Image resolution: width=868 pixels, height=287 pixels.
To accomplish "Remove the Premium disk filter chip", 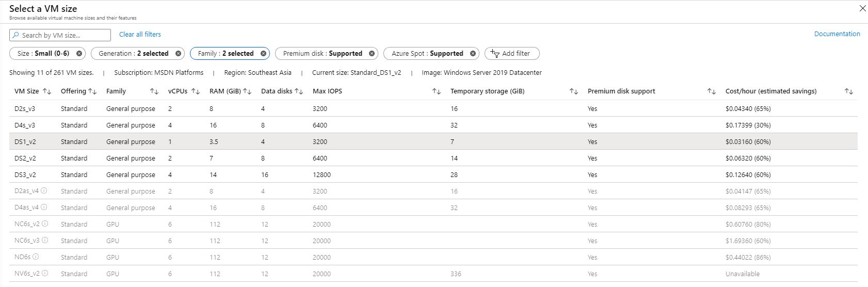I will [x=372, y=54].
